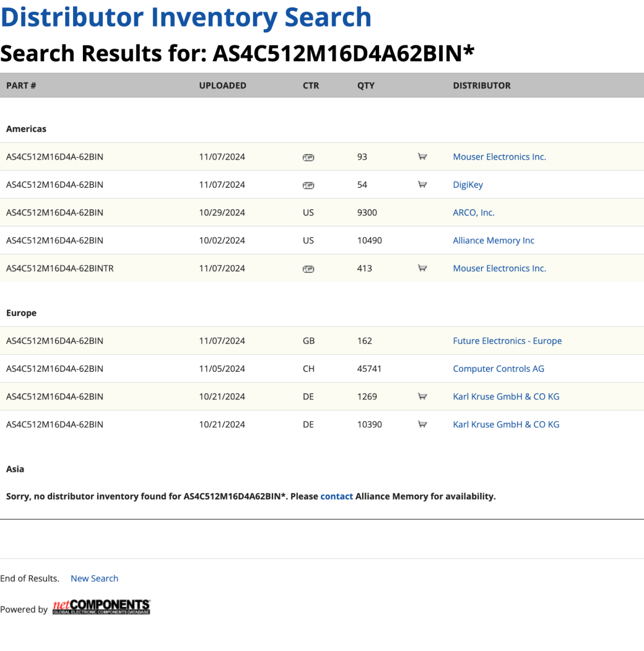Click the PART # column header
Viewport: 644px width, 651px height.
click(x=21, y=85)
